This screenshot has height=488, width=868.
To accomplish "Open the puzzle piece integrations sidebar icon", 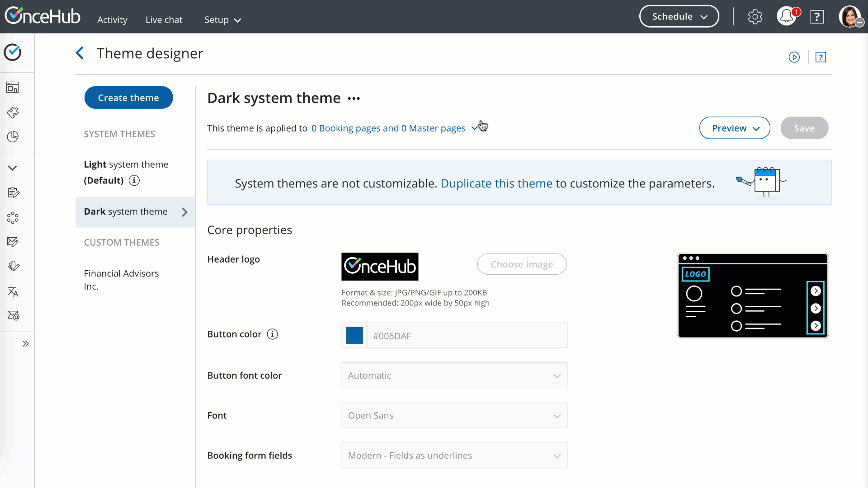I will [13, 112].
